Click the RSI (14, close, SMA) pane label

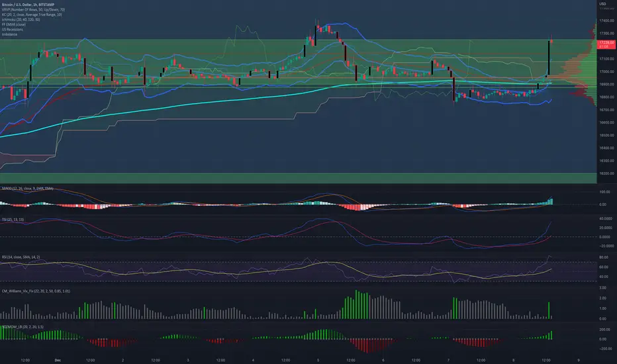click(21, 257)
